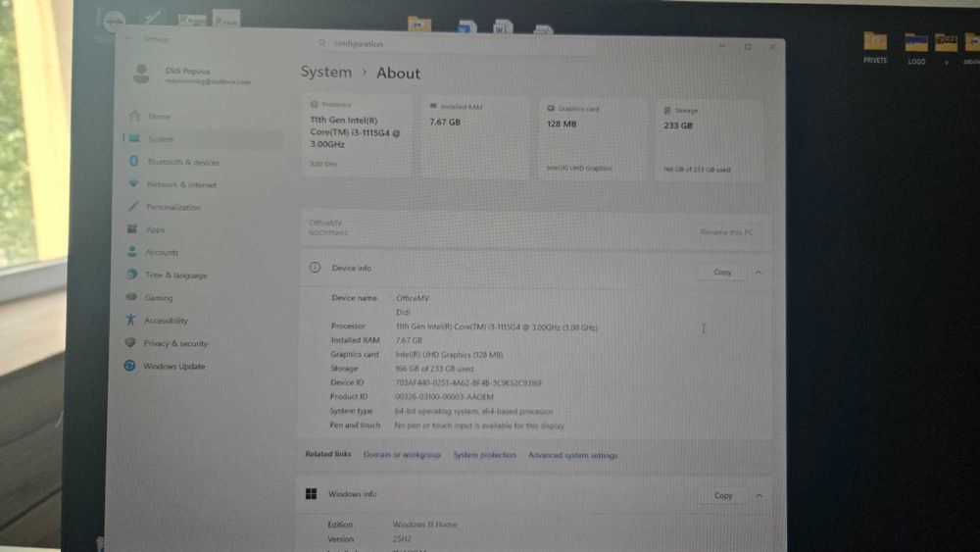This screenshot has height=552, width=980.
Task: Select the checkmark desktop icon
Action: (152, 18)
